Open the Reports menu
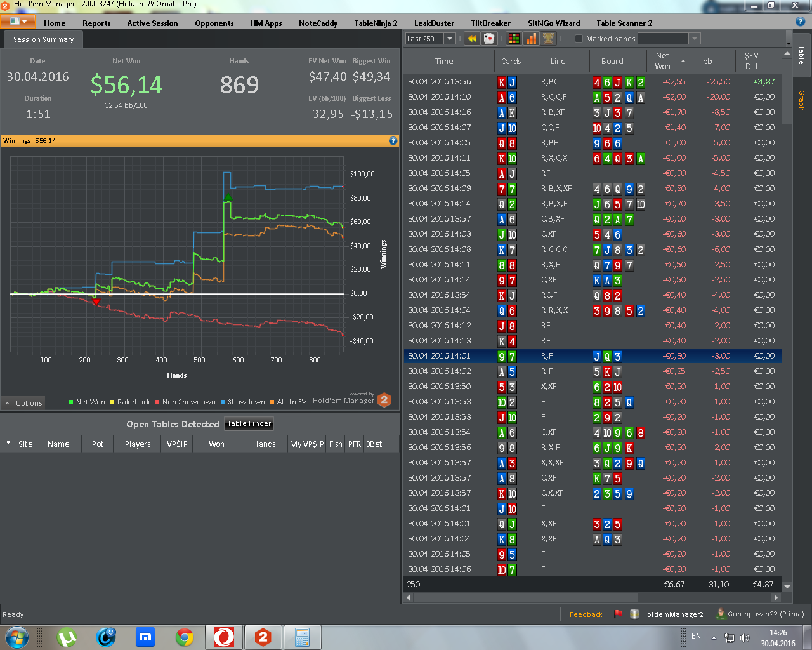Screen dimensions: 812x650 coord(96,23)
